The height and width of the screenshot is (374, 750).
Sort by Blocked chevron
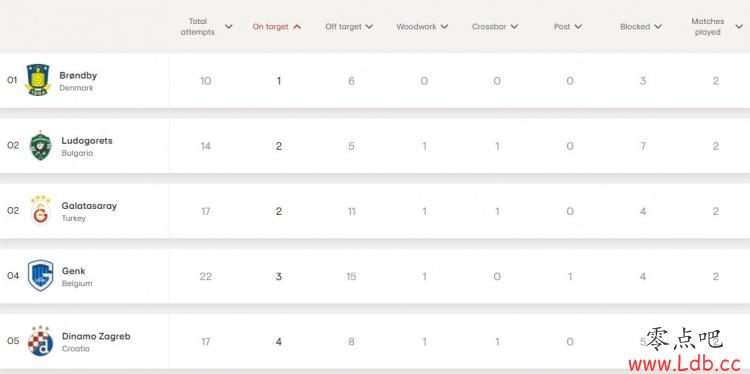658,27
